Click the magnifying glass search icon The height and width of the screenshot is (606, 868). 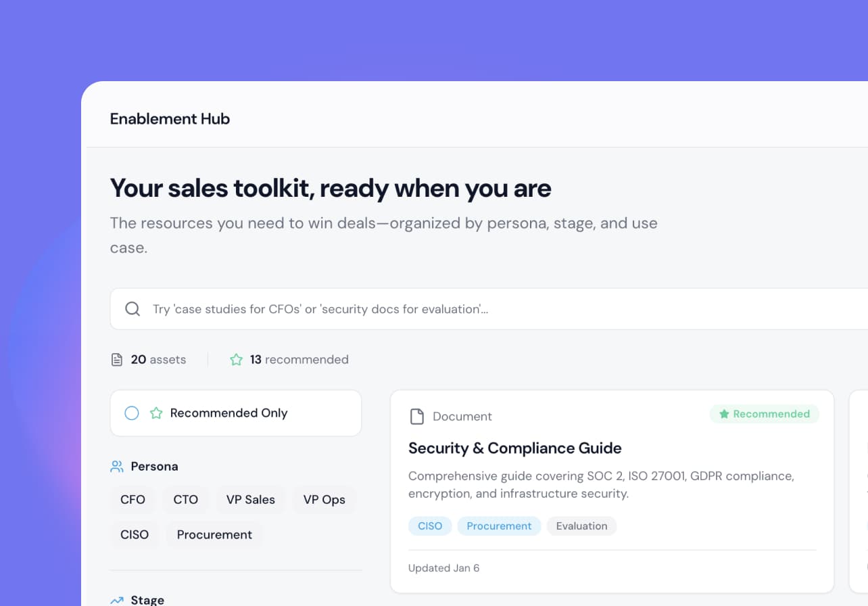point(132,309)
